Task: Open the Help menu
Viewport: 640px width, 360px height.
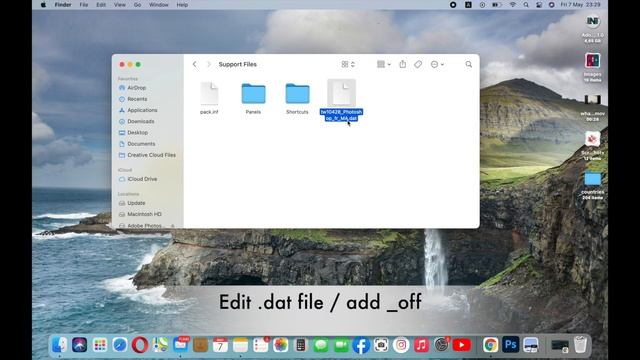Action: tap(182, 5)
